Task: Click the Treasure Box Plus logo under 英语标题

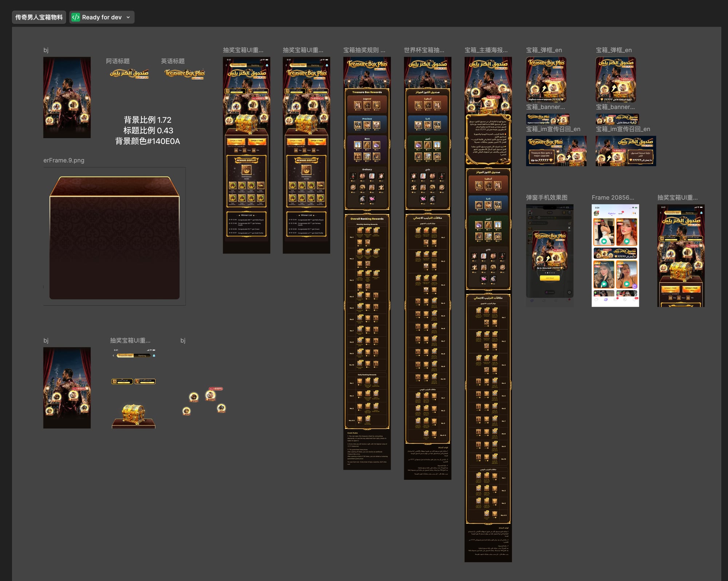Action: pyautogui.click(x=185, y=74)
